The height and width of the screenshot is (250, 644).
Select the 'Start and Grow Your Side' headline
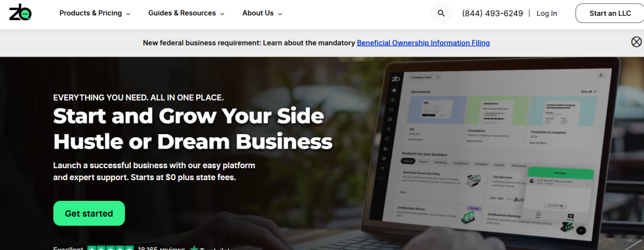[189, 116]
